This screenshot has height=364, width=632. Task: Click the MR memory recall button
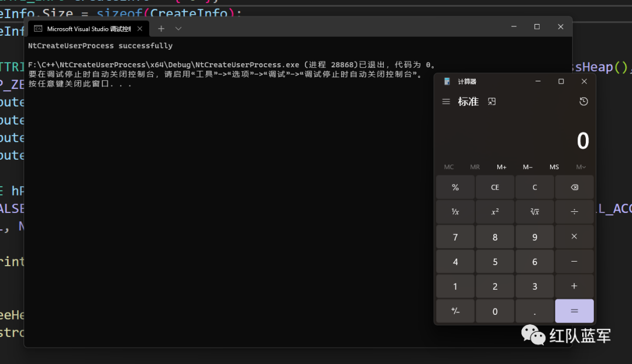[475, 167]
